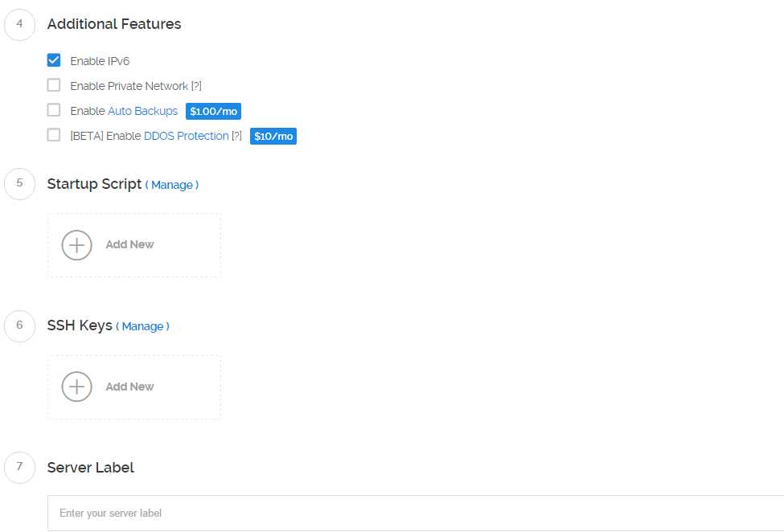Enable the Private Network checkbox
The width and height of the screenshot is (784, 532).
pos(54,85)
